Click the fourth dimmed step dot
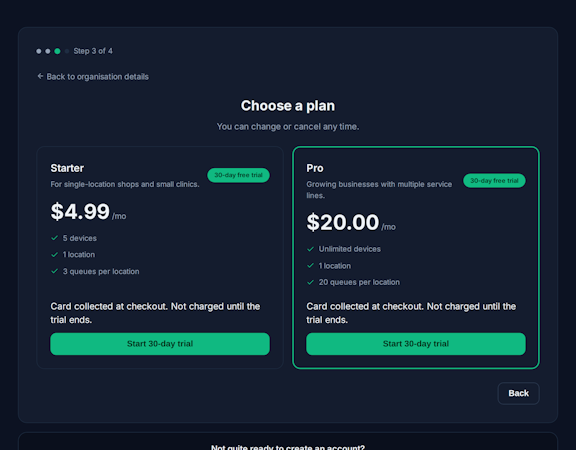Image resolution: width=576 pixels, height=450 pixels. pos(67,51)
